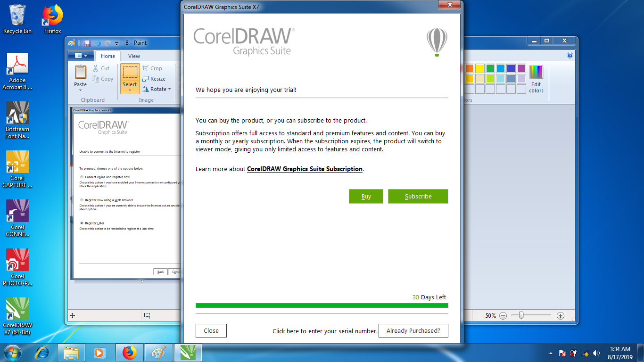Pick the lime green swatch in Paint palette
644x362 pixels.
490,79
